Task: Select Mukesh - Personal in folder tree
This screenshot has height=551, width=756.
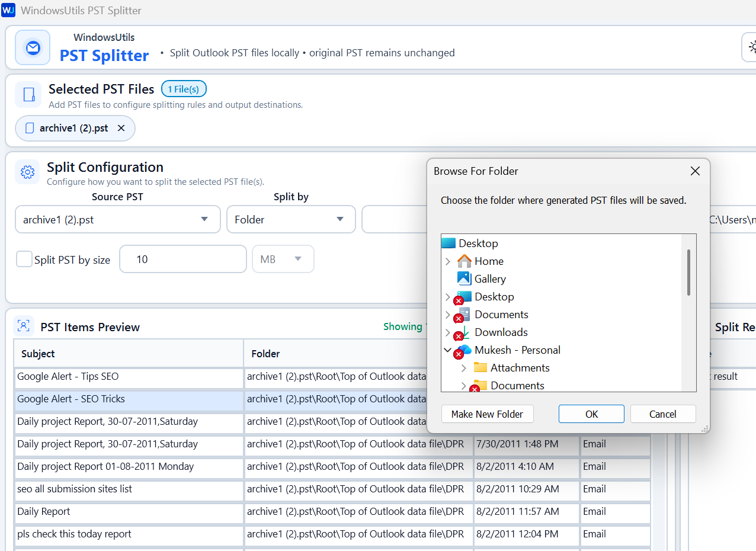Action: pos(517,350)
